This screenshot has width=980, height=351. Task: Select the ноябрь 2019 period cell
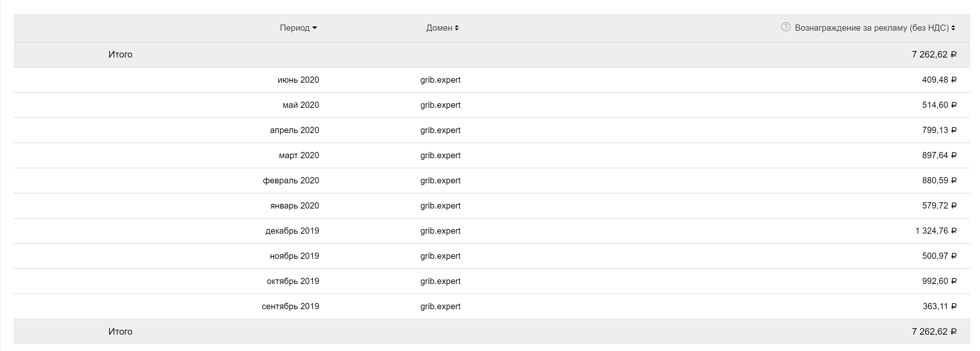click(294, 256)
